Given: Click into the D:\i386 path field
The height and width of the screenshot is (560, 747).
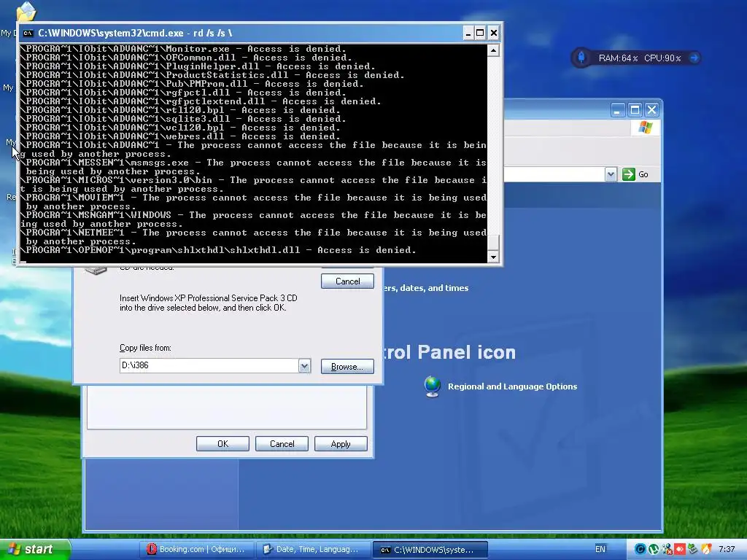Looking at the screenshot, I should pos(209,366).
